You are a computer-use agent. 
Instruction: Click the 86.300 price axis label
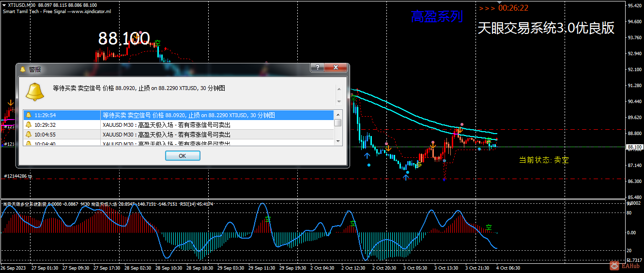pyautogui.click(x=634, y=182)
